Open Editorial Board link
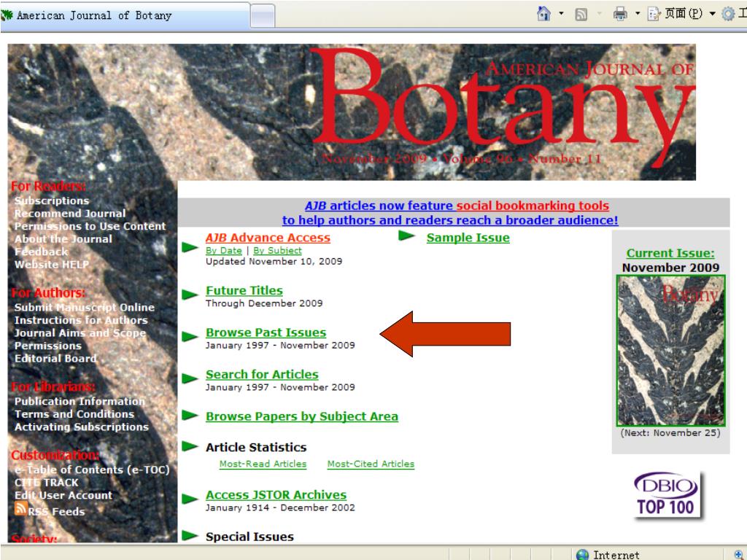The height and width of the screenshot is (560, 747). click(x=55, y=359)
